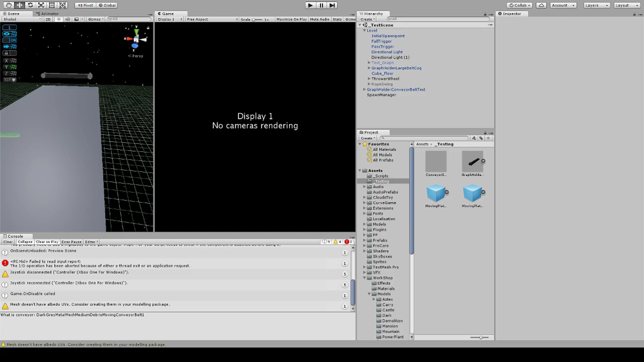Open the Account dropdown
The image size is (644, 362).
coord(563,5)
